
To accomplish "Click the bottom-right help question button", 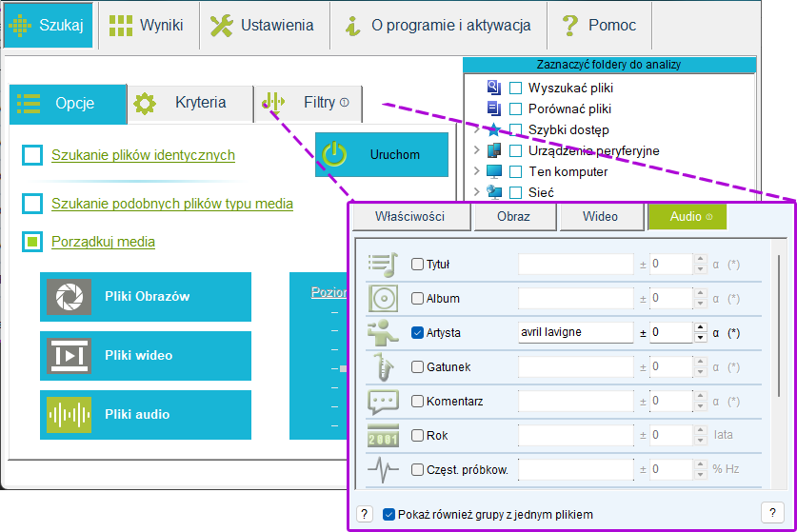I will [772, 513].
